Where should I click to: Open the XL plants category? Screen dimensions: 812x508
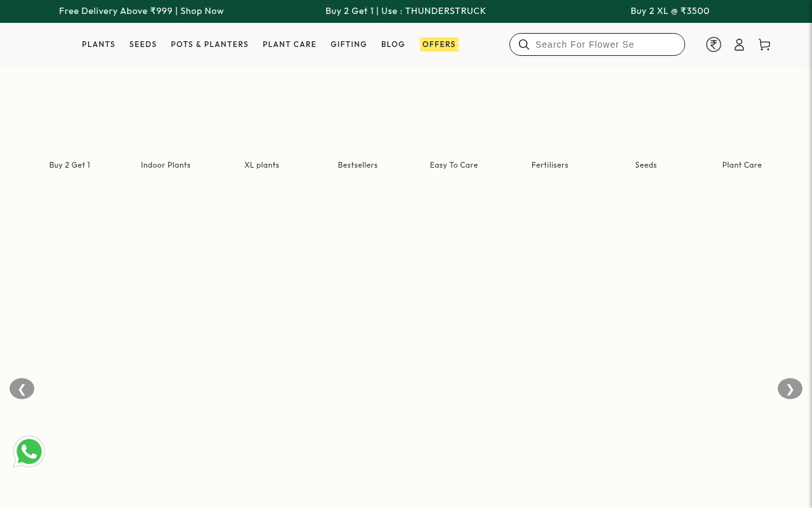261,165
